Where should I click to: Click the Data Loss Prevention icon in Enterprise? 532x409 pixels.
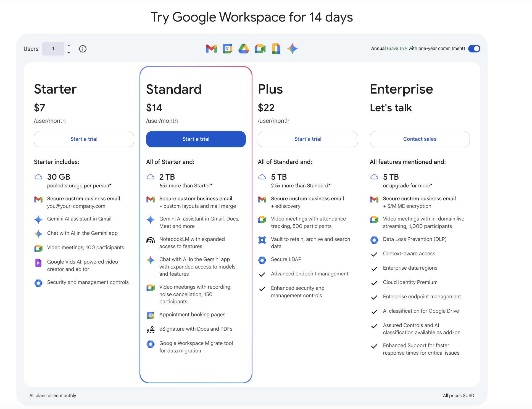coord(374,240)
